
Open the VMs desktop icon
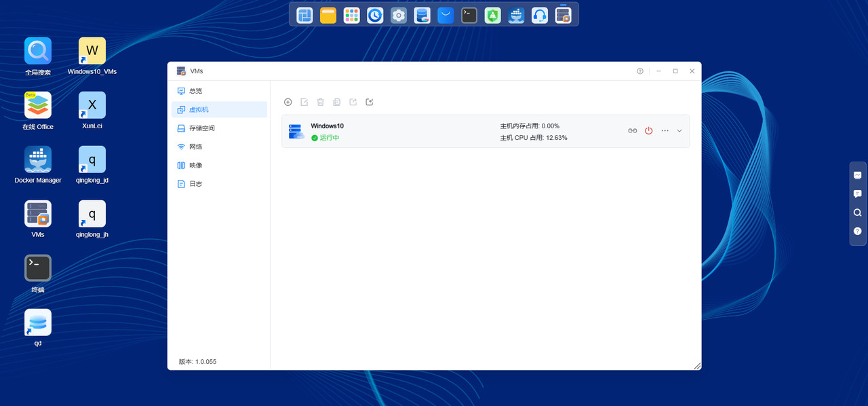pos(38,219)
